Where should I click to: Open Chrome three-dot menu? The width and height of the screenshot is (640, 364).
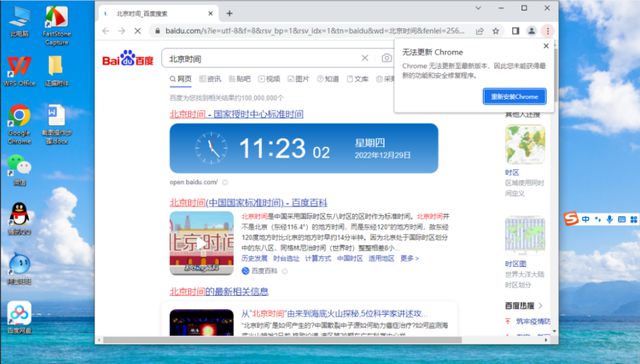click(x=548, y=31)
